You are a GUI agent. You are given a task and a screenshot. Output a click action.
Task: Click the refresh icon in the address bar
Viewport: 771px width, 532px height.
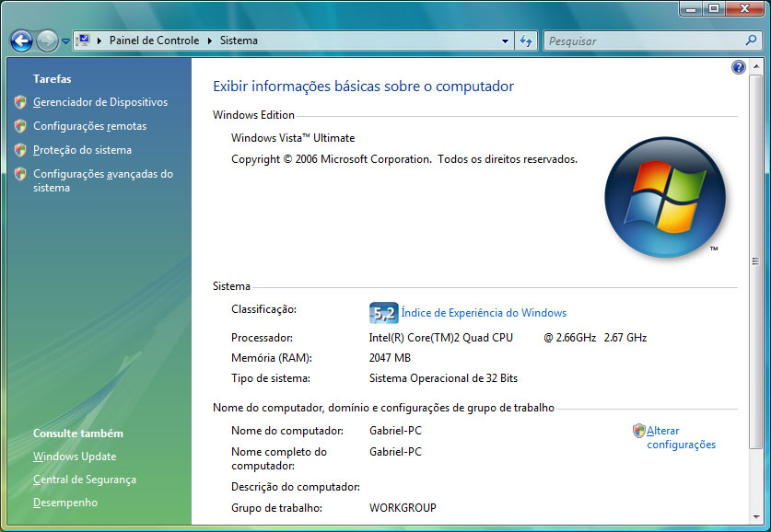pyautogui.click(x=525, y=40)
